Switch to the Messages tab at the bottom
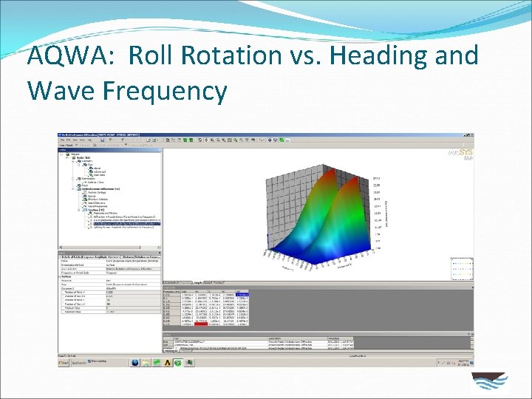532x399 pixels. [x=171, y=351]
